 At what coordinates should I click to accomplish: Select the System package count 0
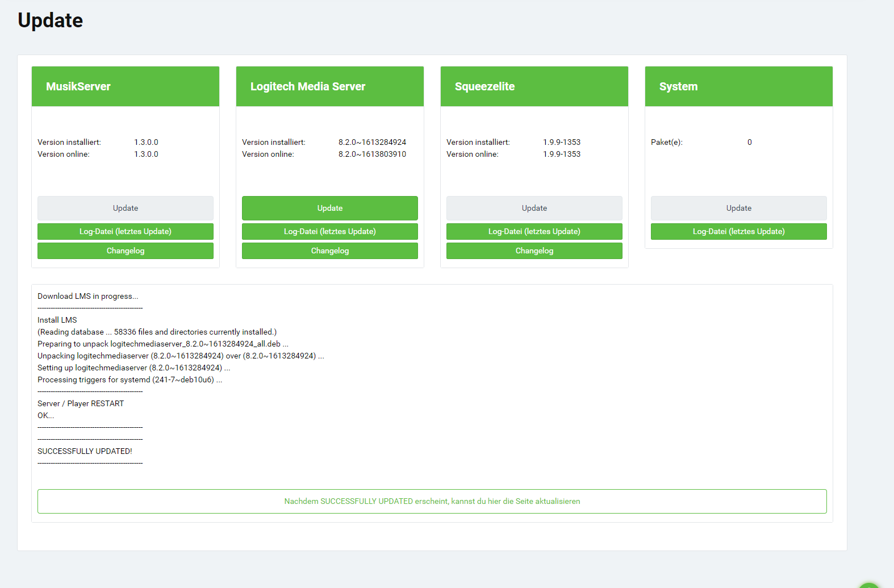pyautogui.click(x=750, y=142)
